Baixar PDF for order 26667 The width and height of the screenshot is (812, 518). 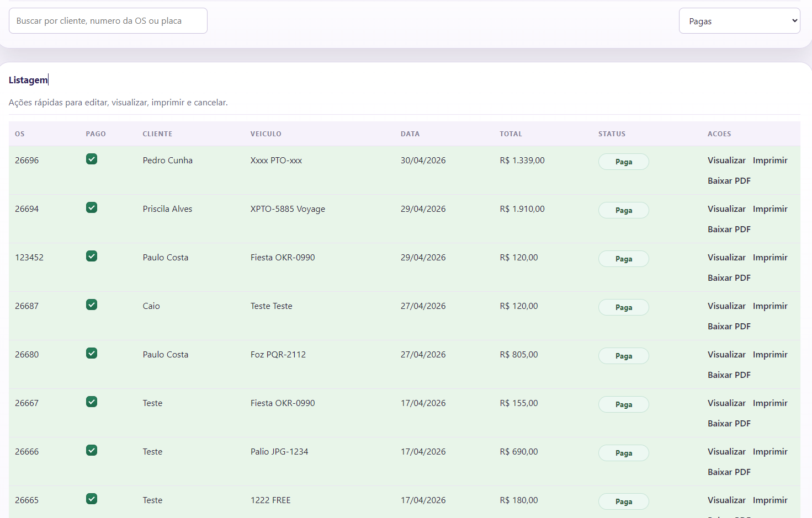tap(729, 424)
